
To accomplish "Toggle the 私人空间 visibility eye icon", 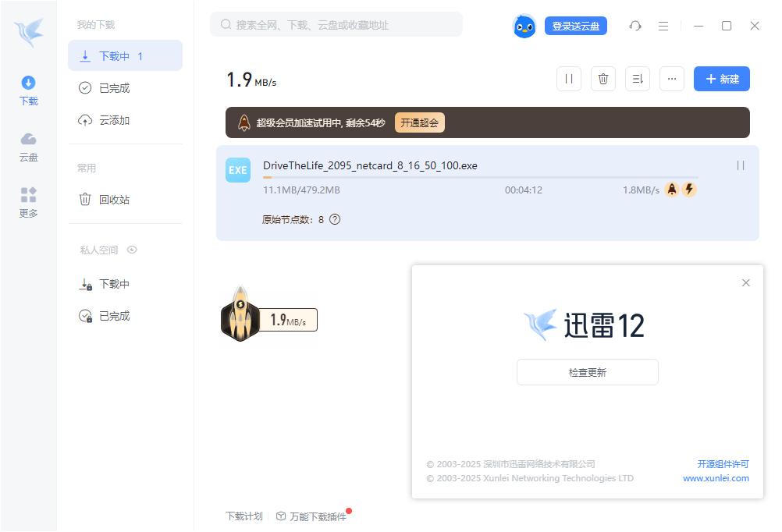I will pyautogui.click(x=131, y=250).
